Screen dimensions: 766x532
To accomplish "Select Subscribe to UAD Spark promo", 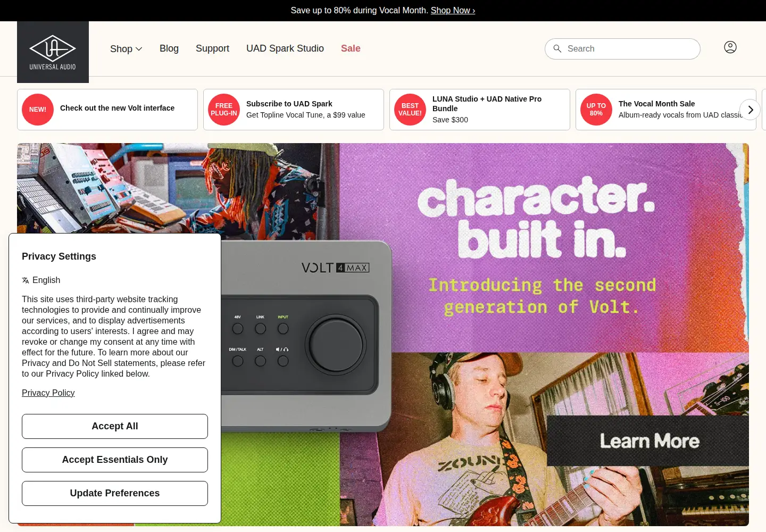I will [x=294, y=110].
